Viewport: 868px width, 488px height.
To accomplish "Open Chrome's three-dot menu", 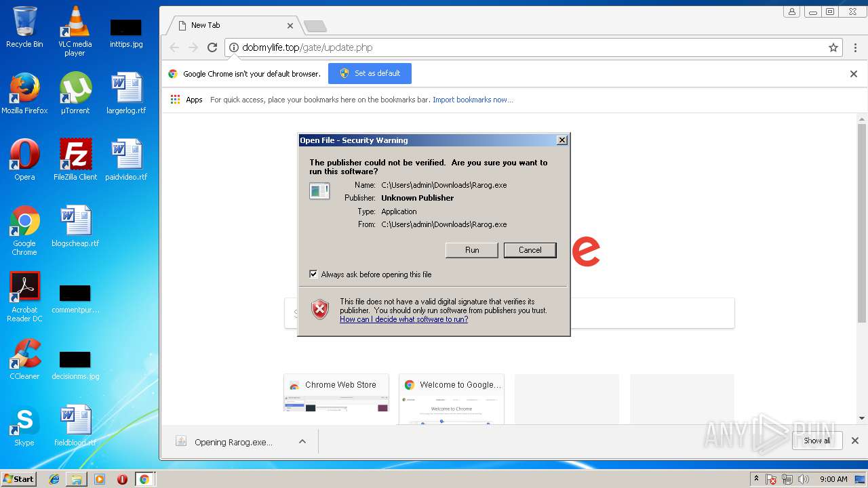I will [854, 47].
